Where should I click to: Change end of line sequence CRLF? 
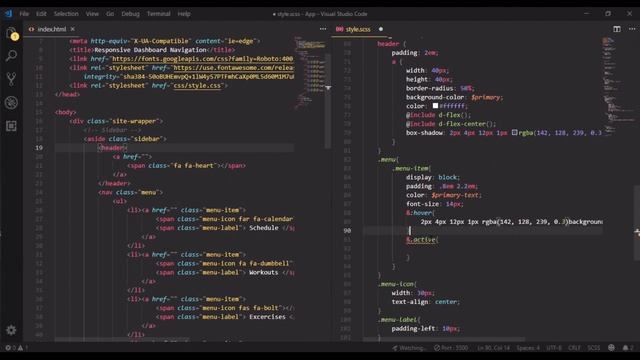(574, 348)
